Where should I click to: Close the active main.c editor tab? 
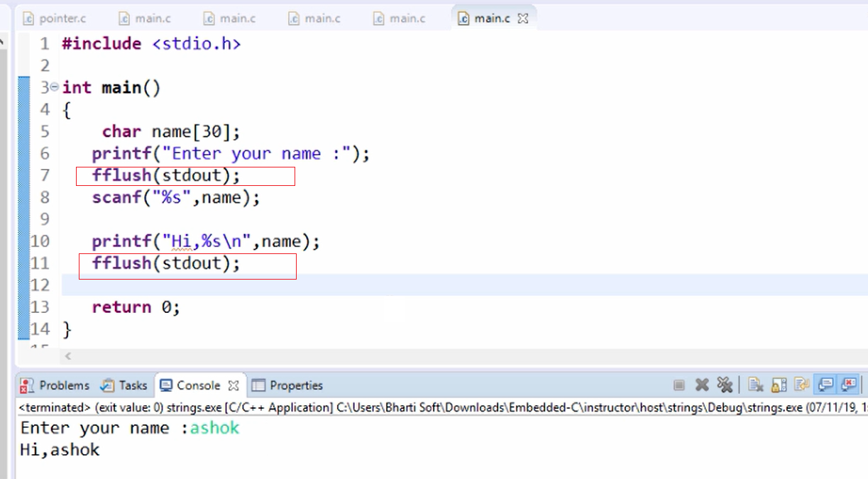point(523,18)
